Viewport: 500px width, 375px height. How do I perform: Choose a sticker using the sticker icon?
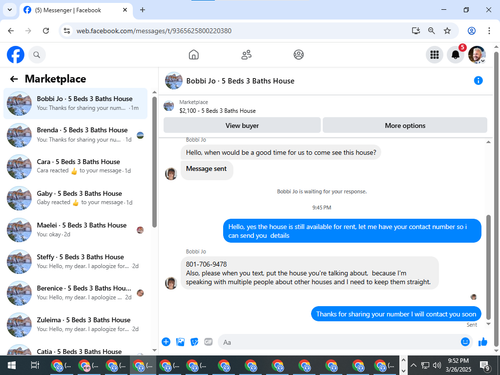tap(194, 342)
